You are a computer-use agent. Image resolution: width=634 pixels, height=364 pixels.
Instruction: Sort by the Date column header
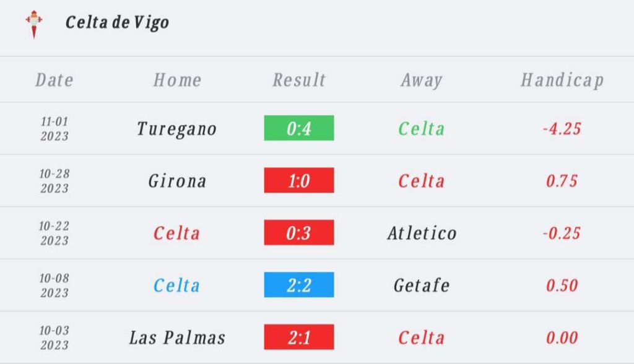point(54,80)
